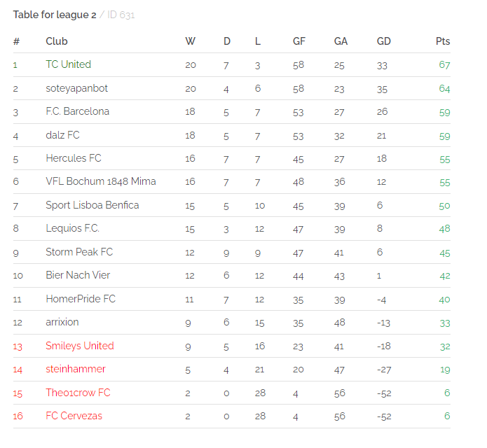This screenshot has width=487, height=448.
Task: Open the arrixion club link
Action: pos(62,322)
